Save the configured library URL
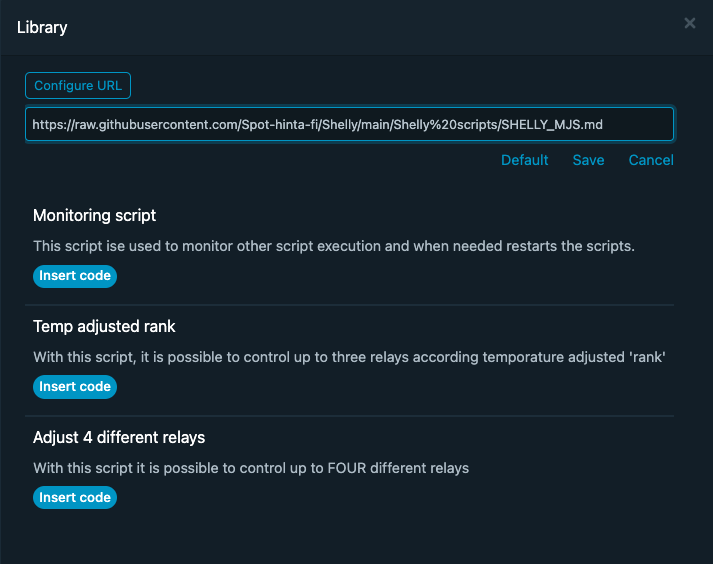This screenshot has width=713, height=564. click(588, 160)
